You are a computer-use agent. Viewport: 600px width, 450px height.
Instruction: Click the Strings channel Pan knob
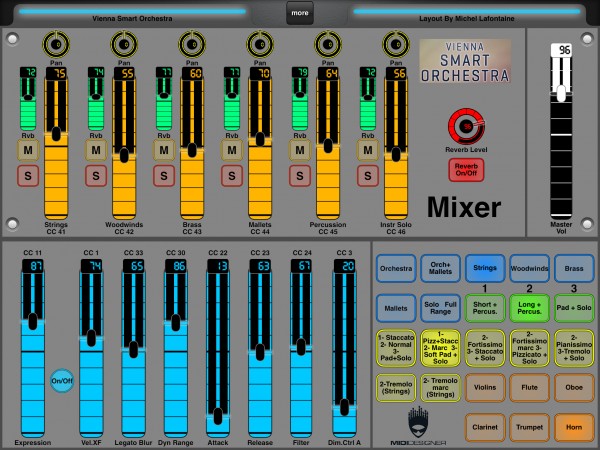point(56,44)
